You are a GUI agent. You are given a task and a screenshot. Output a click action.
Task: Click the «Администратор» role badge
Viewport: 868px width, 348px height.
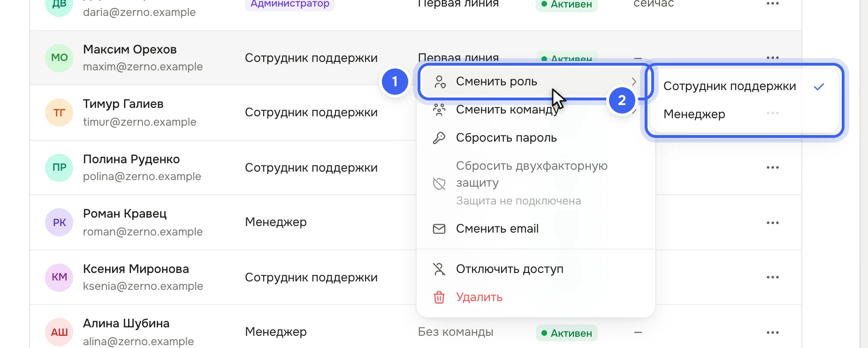tap(289, 4)
